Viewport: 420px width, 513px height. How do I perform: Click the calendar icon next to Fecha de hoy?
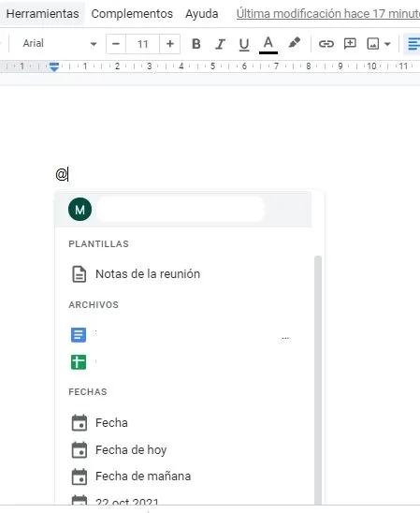point(80,450)
